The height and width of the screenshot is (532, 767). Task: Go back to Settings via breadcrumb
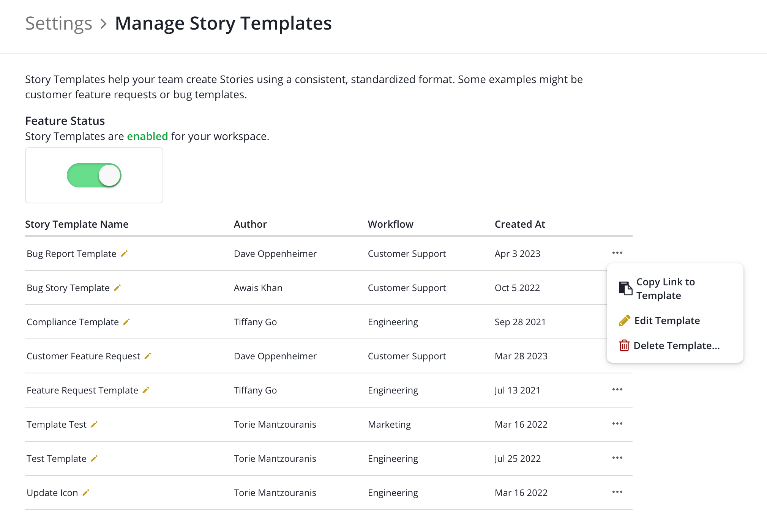[58, 24]
